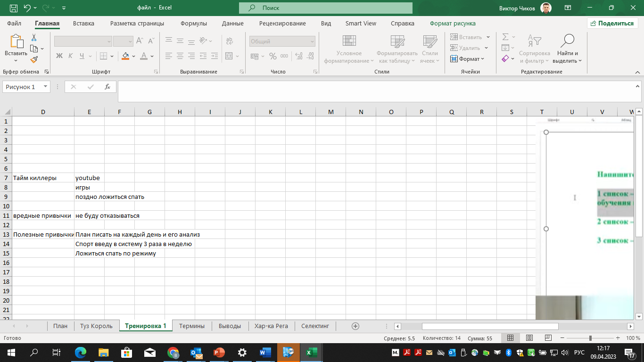Switch to the Данные ribbon tab
This screenshot has width=644, height=362.
pyautogui.click(x=232, y=23)
